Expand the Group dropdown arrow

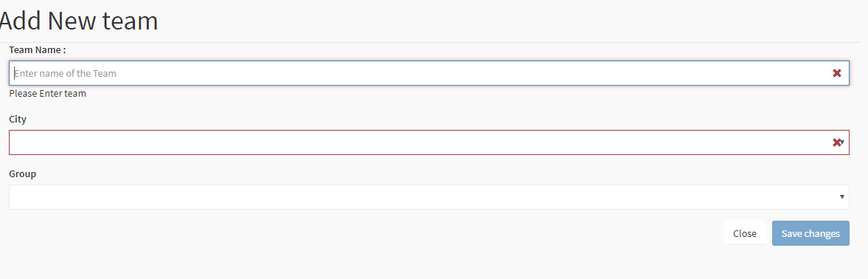pos(842,197)
